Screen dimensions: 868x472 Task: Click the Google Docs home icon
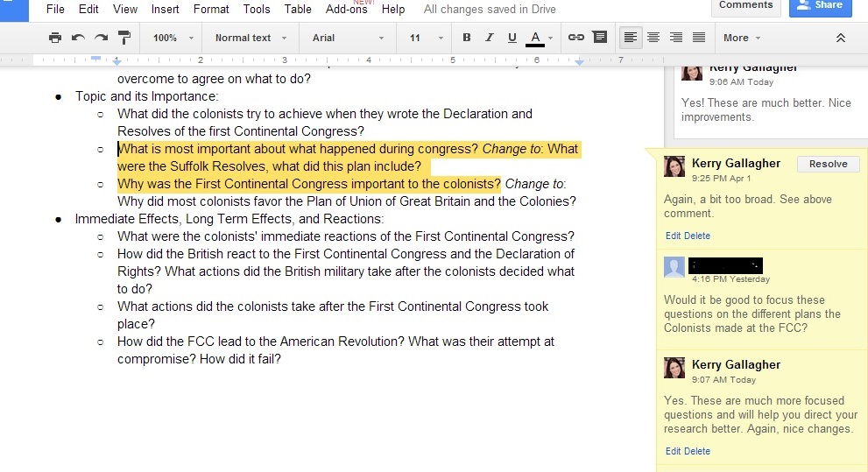[14, 10]
